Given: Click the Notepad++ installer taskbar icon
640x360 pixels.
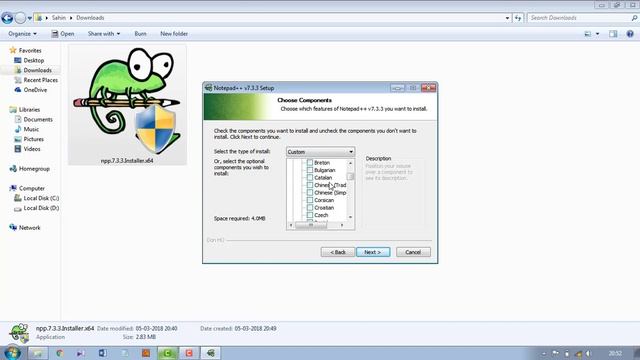Looking at the screenshot, I should point(211,353).
